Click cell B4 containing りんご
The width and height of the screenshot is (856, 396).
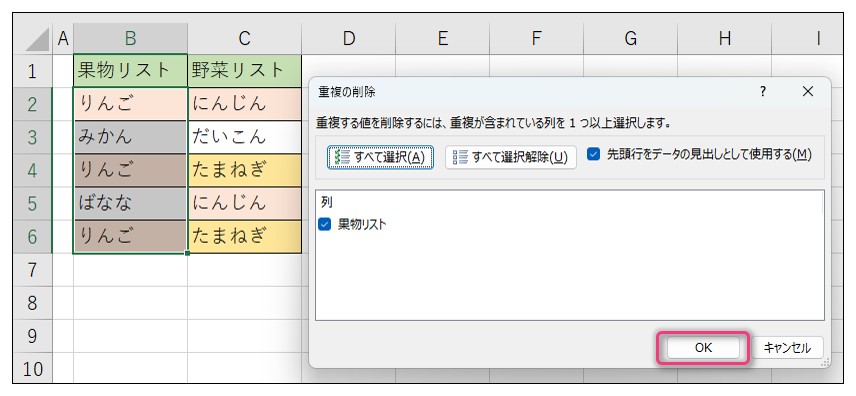pyautogui.click(x=130, y=170)
